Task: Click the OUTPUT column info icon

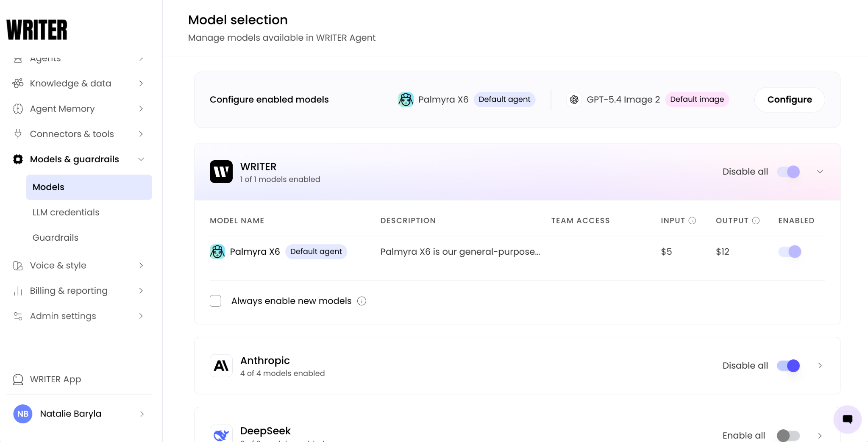Action: (x=756, y=220)
